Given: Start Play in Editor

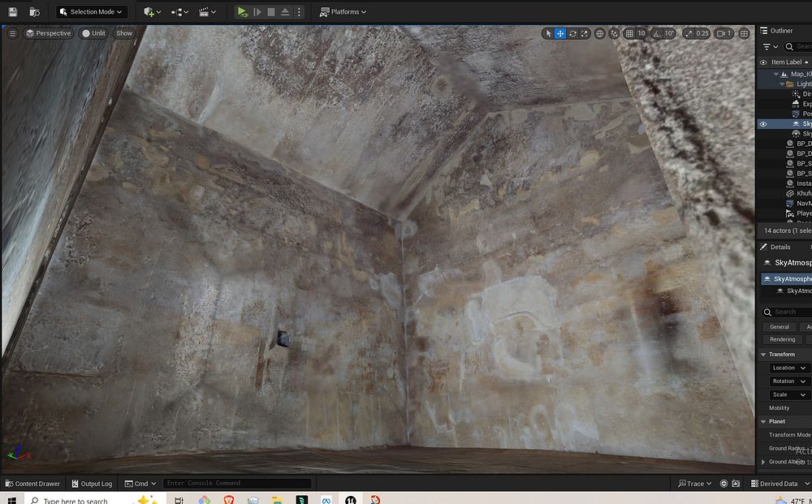Looking at the screenshot, I should (242, 12).
